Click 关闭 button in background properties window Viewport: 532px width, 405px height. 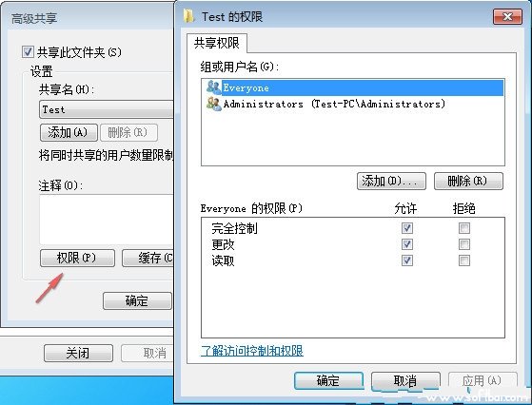(x=78, y=353)
